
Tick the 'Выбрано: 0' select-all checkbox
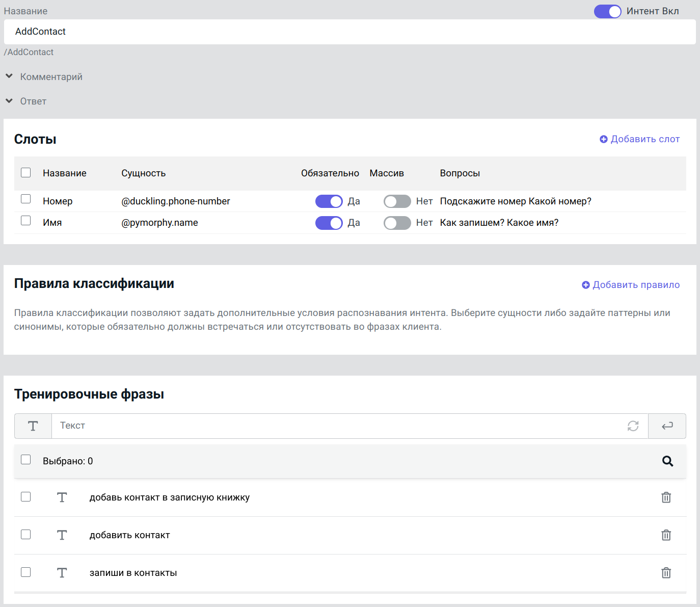26,460
